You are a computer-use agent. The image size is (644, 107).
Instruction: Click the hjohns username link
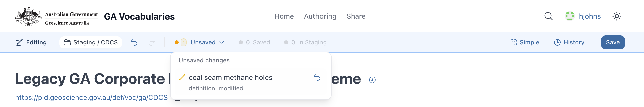[x=590, y=16]
